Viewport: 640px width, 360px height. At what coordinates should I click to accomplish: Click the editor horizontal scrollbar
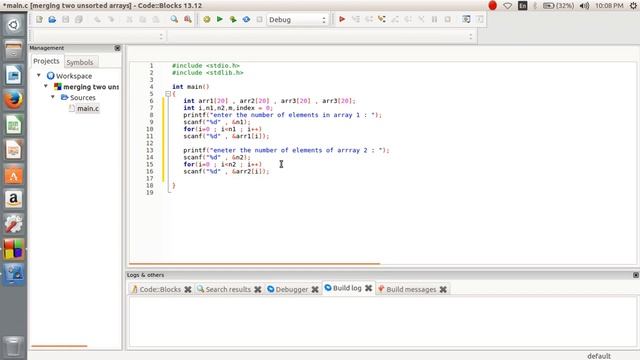[254, 264]
